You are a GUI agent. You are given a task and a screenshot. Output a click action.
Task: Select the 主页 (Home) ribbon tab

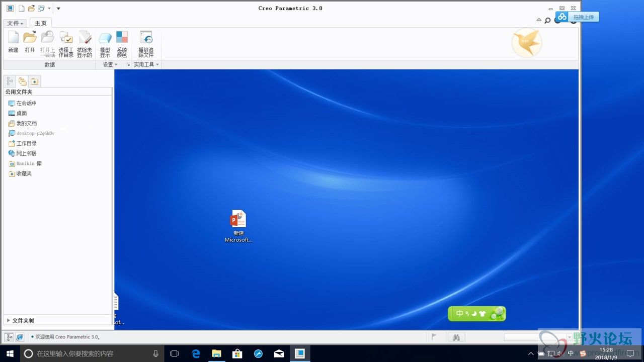pos(41,23)
